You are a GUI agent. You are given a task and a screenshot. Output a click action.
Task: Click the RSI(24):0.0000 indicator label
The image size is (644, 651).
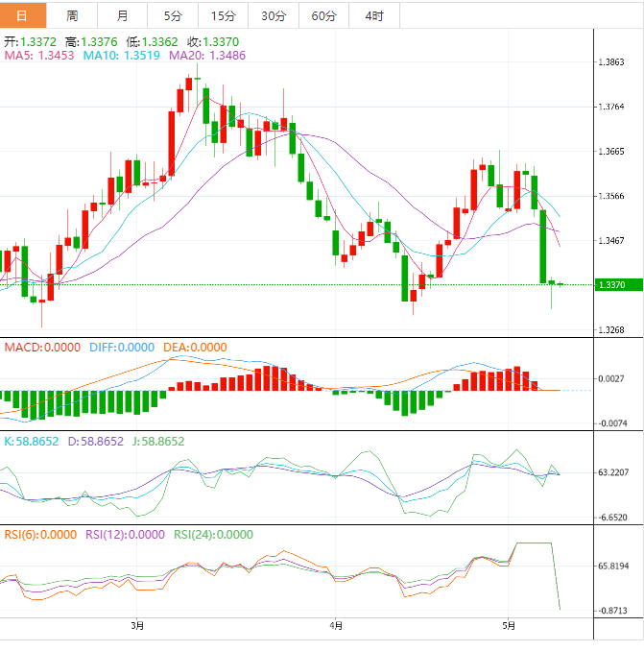pyautogui.click(x=213, y=535)
